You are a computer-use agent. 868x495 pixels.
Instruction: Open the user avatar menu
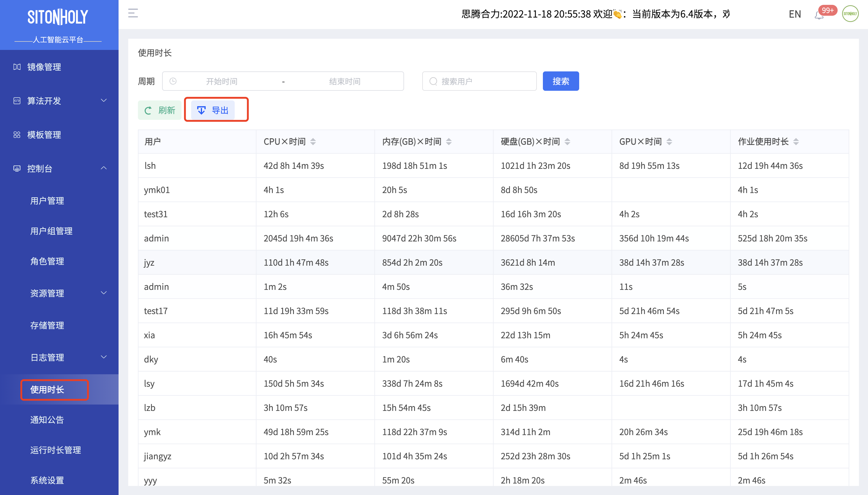850,14
